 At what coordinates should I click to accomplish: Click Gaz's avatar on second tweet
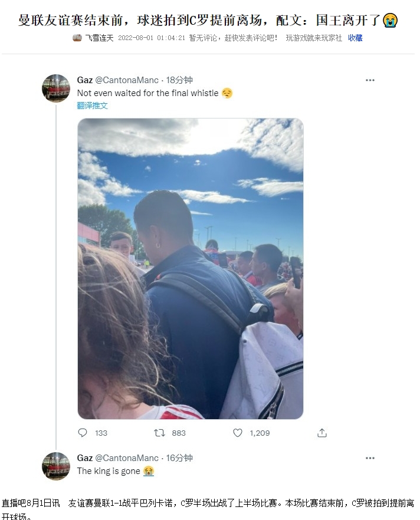55,466
